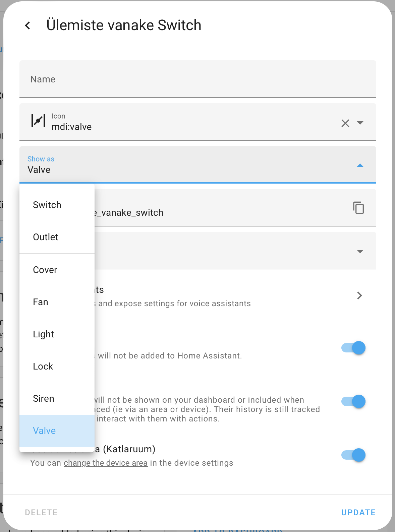
Task: Open the icon picker dropdown arrow
Action: [360, 123]
